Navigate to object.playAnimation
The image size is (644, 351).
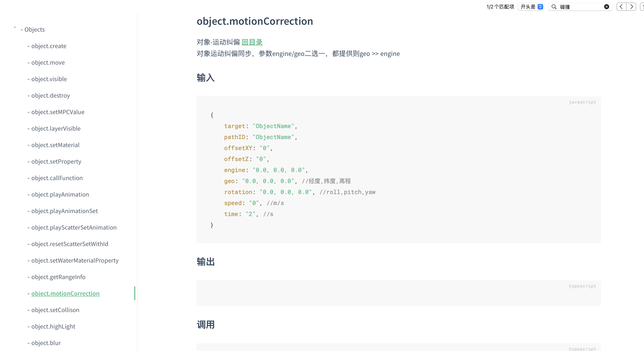point(60,195)
